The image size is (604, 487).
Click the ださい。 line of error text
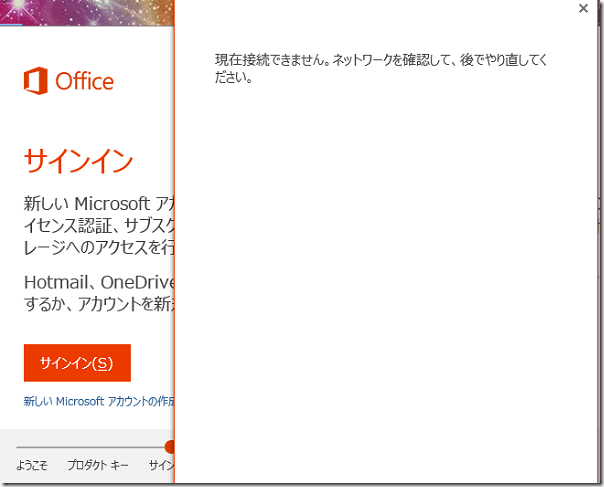(x=233, y=77)
